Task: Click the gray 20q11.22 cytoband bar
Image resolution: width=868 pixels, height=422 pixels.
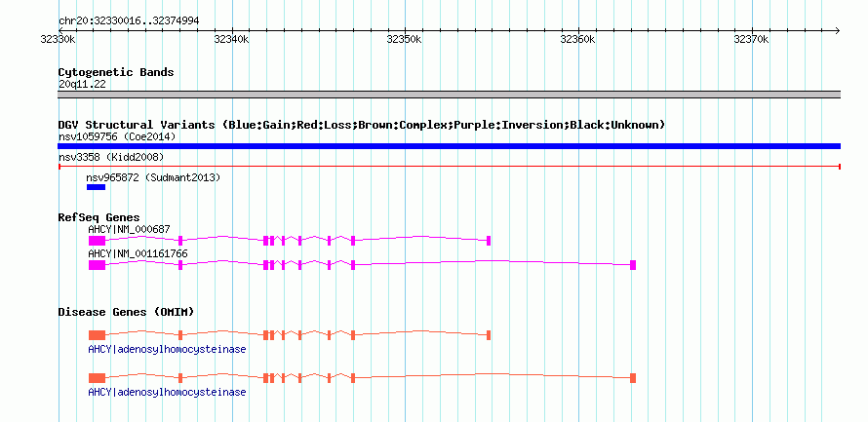Action: [x=449, y=95]
